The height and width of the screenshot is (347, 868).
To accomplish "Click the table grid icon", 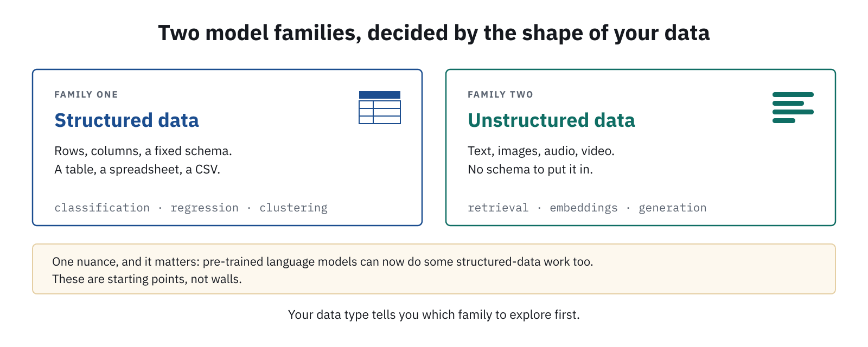I will pos(380,107).
